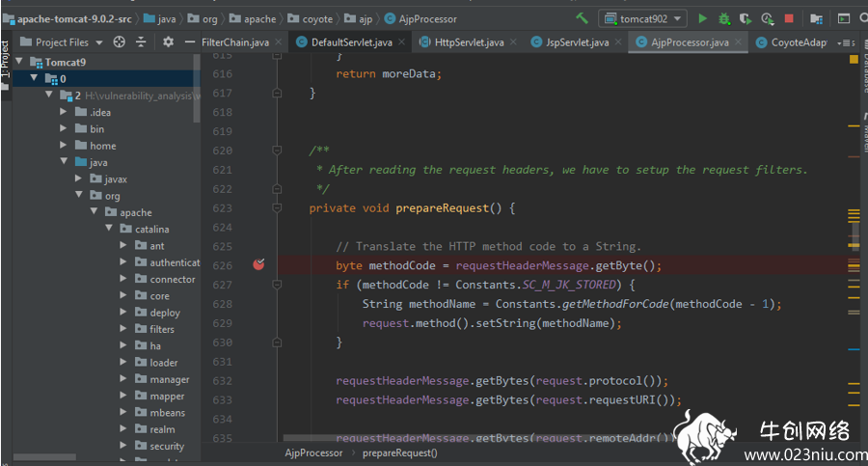868x466 pixels.
Task: Expand the home folder
Action: (63, 145)
